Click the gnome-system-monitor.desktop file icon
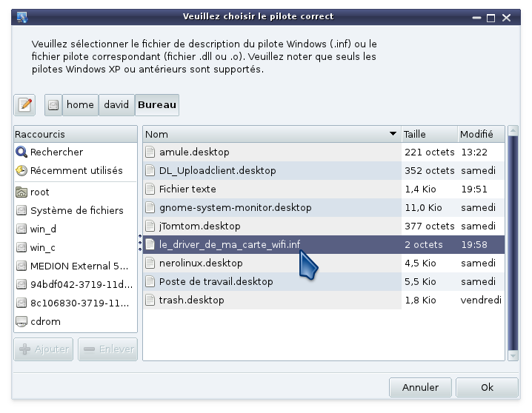The image size is (532, 413). coord(150,208)
